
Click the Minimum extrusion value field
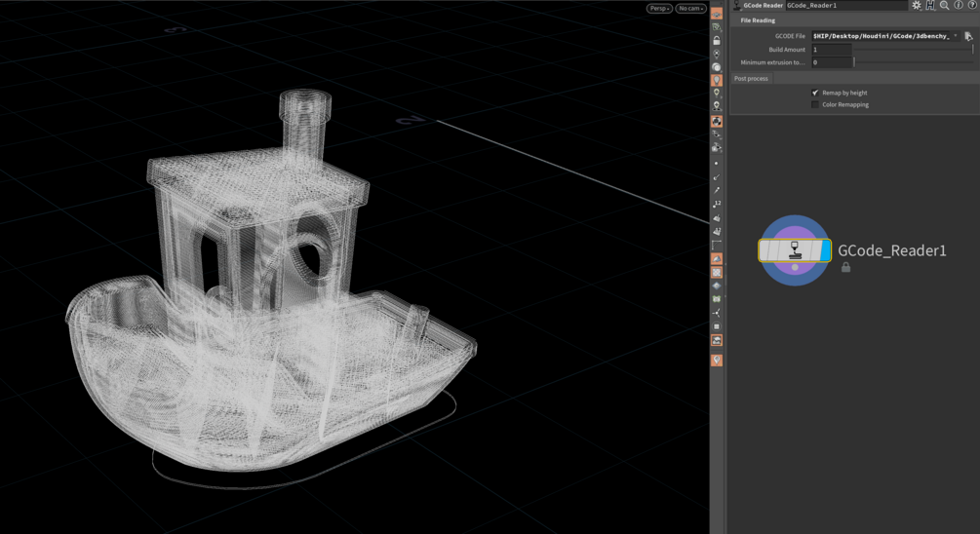pyautogui.click(x=831, y=62)
